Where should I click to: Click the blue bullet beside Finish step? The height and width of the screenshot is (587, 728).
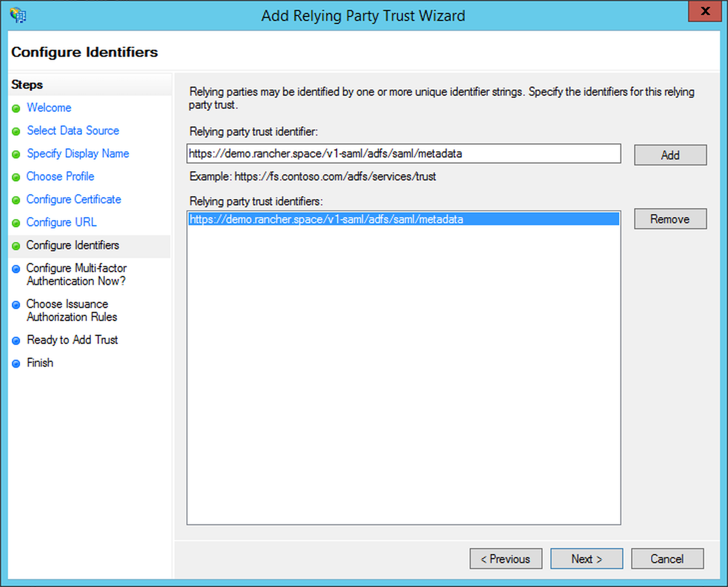tap(16, 363)
